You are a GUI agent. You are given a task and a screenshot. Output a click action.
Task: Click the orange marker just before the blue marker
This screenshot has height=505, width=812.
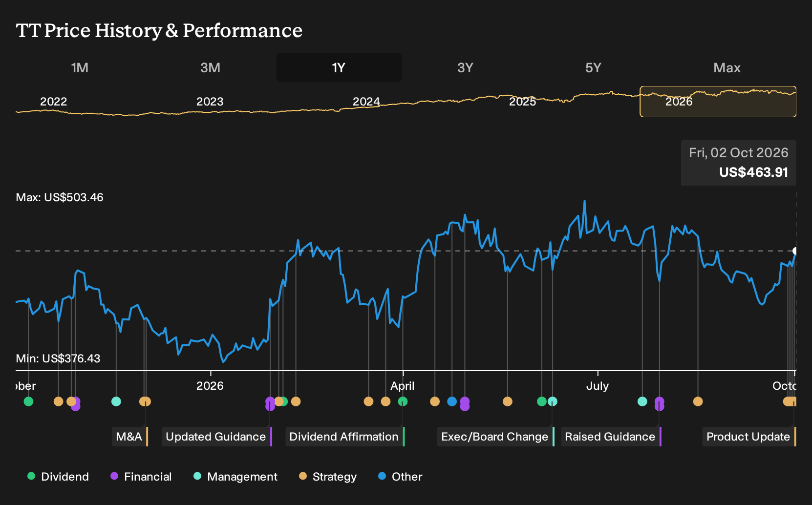435,401
